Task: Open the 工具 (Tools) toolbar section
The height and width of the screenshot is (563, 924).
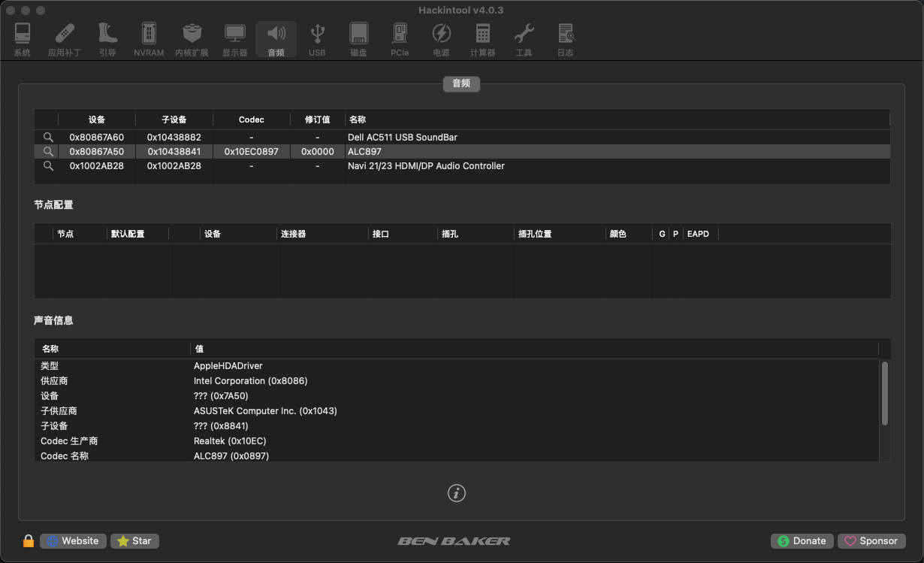Action: pyautogui.click(x=524, y=40)
